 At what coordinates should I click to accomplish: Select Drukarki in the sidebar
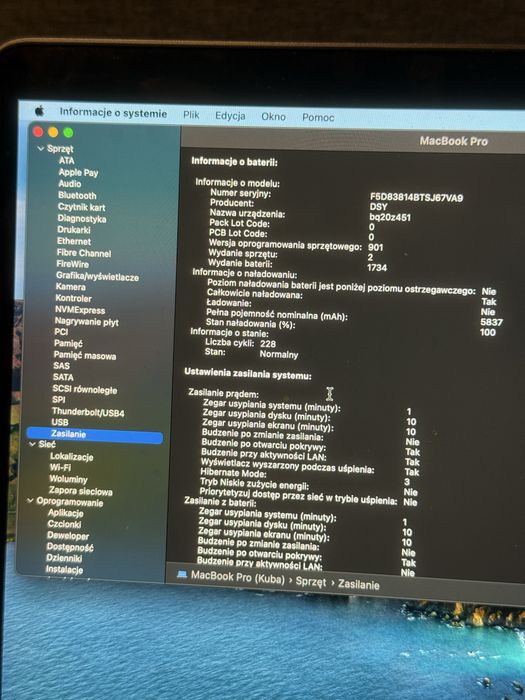tap(74, 229)
